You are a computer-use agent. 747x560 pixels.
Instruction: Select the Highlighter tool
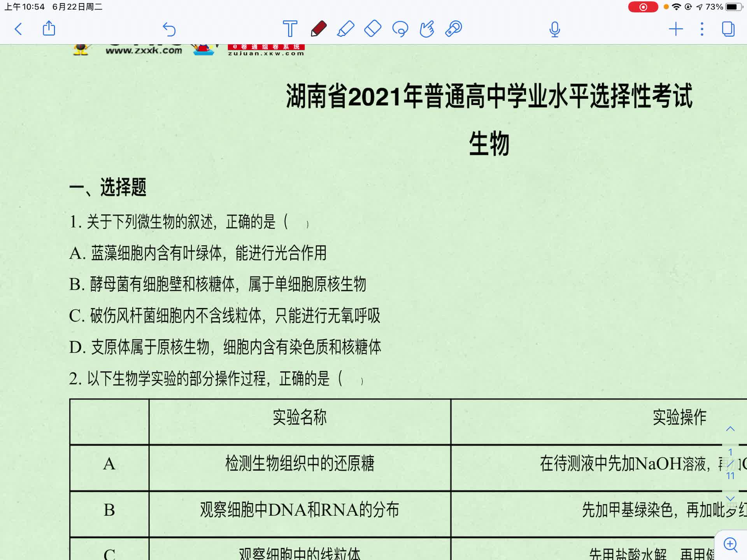tap(345, 29)
